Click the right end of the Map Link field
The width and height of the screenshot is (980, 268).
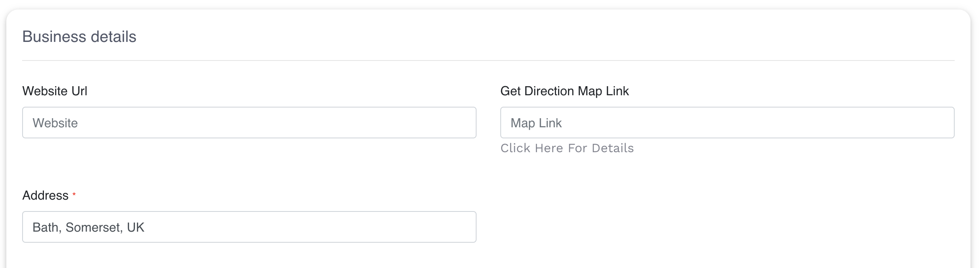941,123
